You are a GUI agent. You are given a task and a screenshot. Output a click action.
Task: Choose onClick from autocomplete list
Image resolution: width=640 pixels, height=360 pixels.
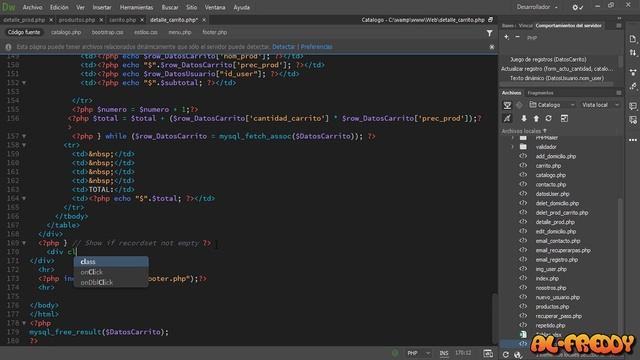(x=111, y=272)
